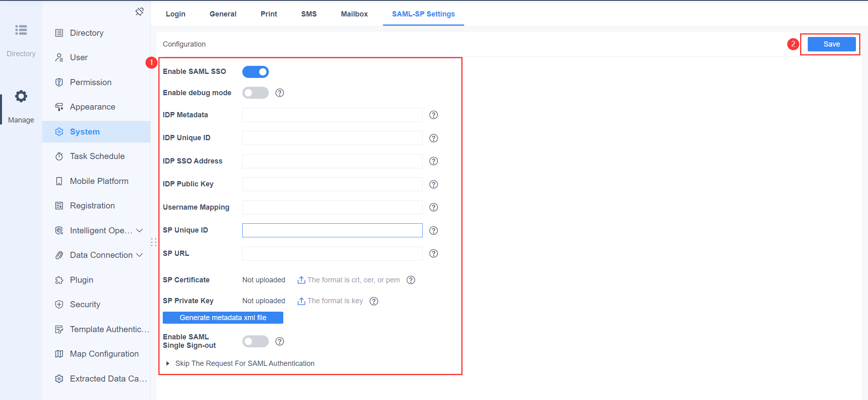
Task: Click the Manage gear icon in left rail
Action: pos(21,96)
